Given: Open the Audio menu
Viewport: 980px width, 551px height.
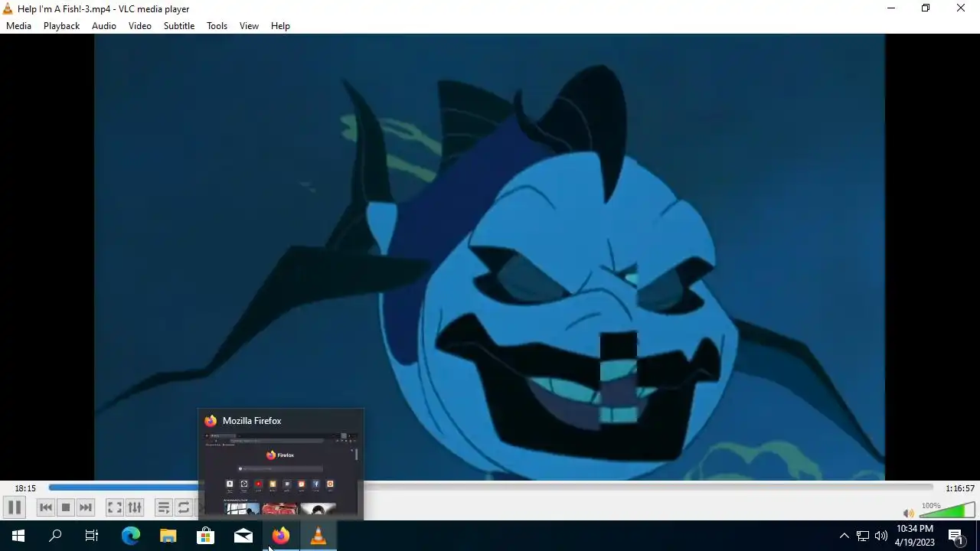Looking at the screenshot, I should pyautogui.click(x=104, y=26).
